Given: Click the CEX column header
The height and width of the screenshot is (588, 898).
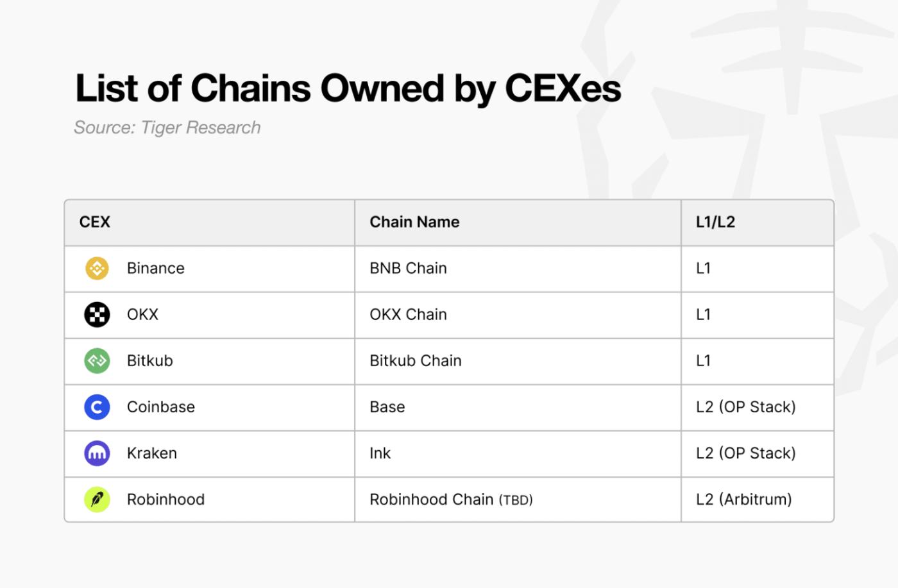Looking at the screenshot, I should (210, 223).
